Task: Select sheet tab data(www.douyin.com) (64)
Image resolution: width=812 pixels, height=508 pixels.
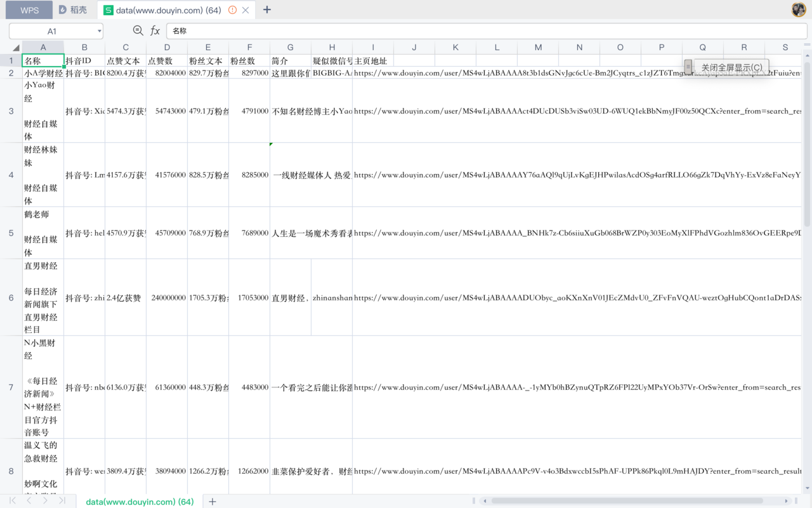Action: pyautogui.click(x=140, y=502)
